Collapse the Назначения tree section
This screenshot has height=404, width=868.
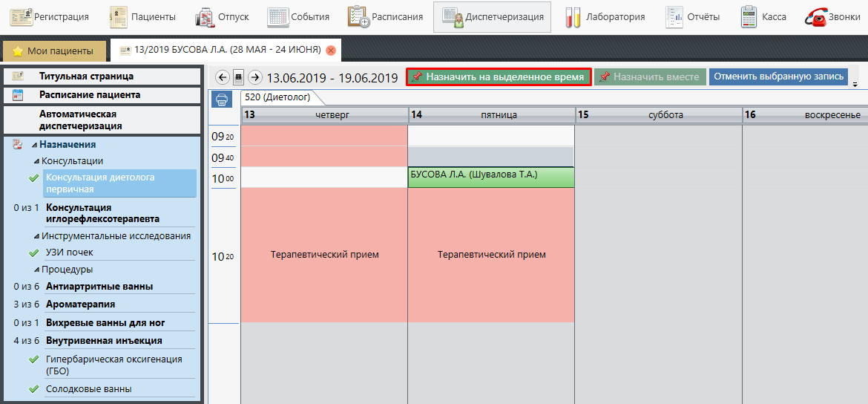point(35,146)
